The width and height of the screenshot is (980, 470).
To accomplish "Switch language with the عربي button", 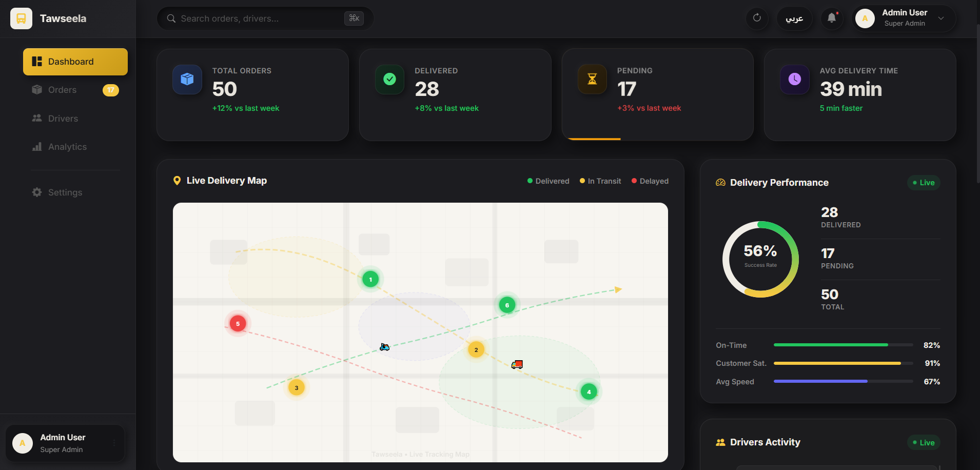I will [794, 18].
